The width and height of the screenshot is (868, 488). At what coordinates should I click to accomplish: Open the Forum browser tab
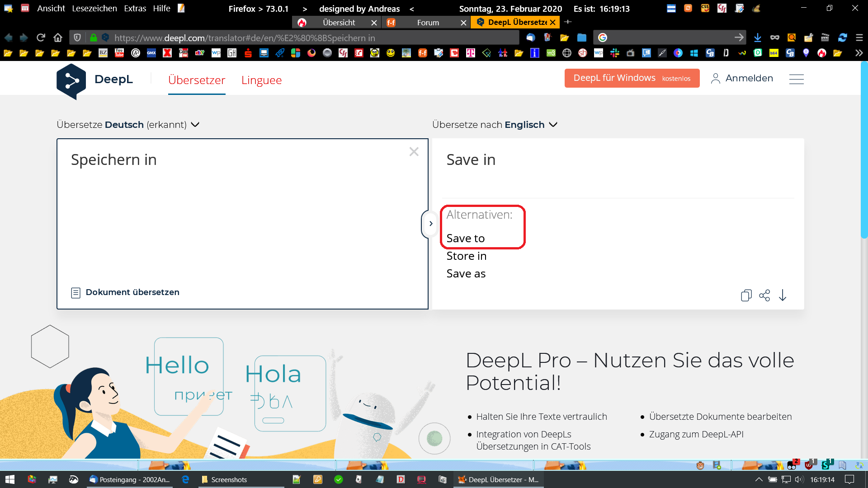427,23
